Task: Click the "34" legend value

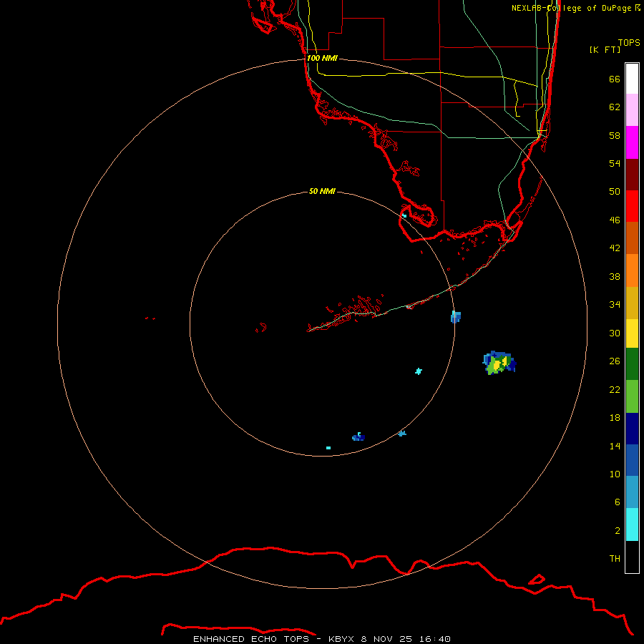Action: point(615,305)
